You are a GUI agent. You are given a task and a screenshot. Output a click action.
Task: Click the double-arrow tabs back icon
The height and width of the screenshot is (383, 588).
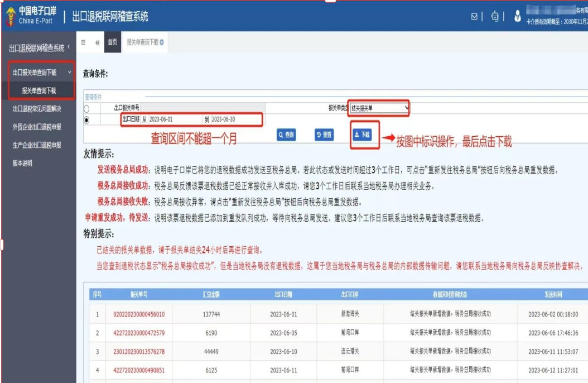click(x=98, y=42)
